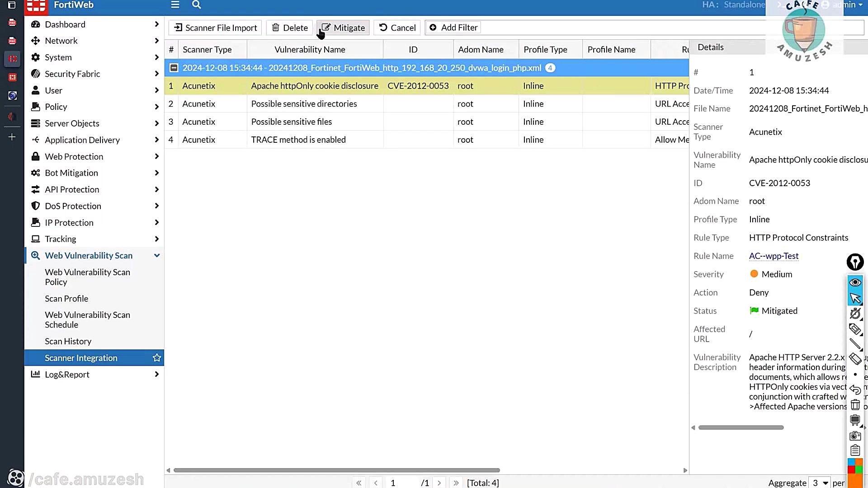
Task: Collapse the scan file group with minus icon
Action: point(174,68)
